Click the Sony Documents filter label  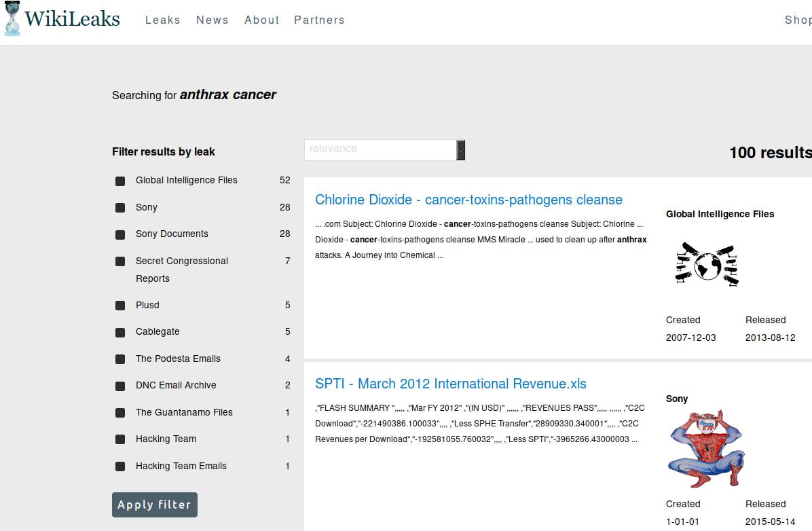[x=172, y=234]
